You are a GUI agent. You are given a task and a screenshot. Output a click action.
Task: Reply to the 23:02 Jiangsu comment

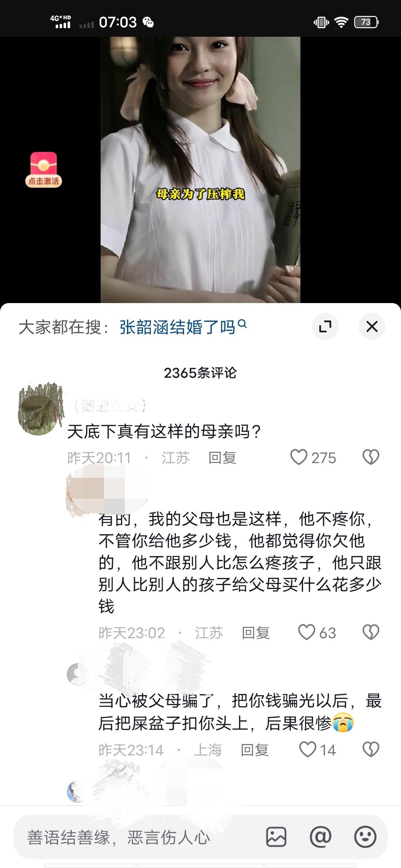[255, 633]
